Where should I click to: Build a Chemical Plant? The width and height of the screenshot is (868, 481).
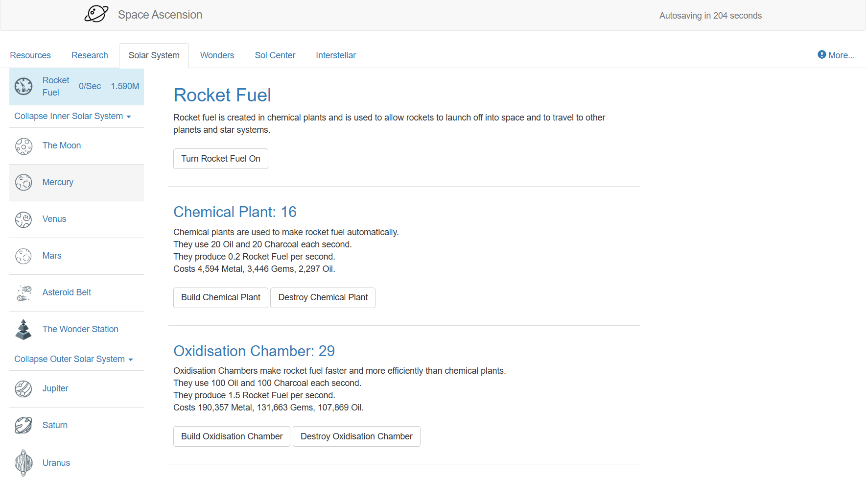coord(220,297)
